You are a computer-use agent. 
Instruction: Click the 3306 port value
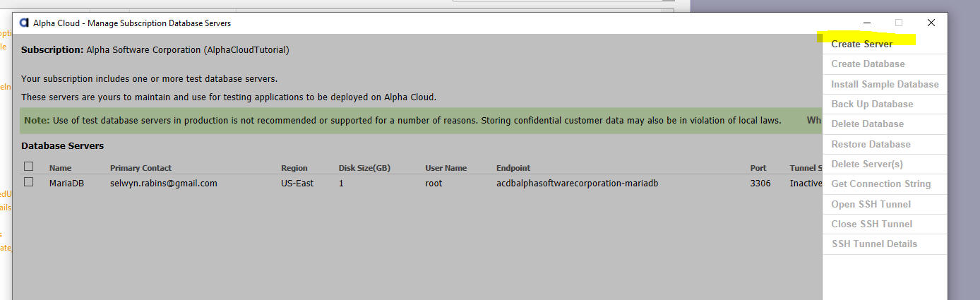760,183
